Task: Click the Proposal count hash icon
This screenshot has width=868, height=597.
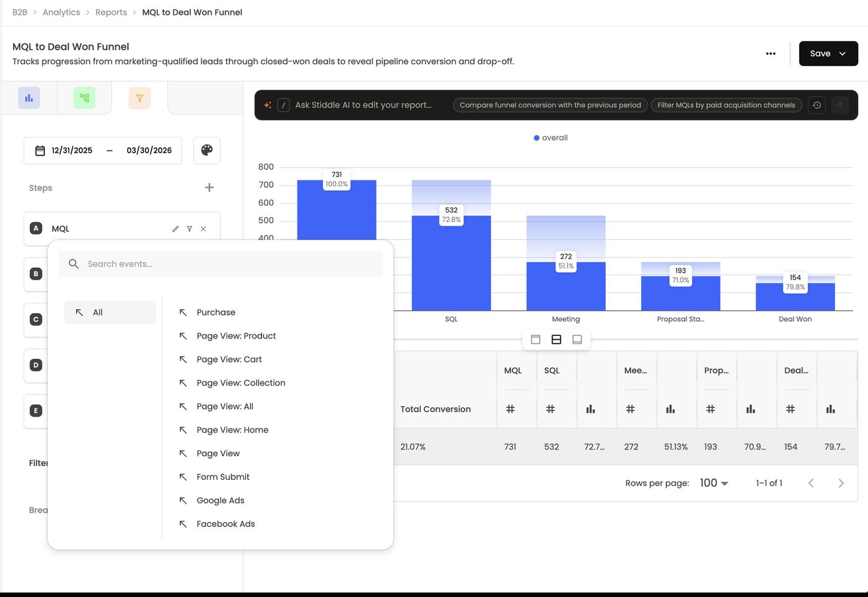Action: coord(711,409)
